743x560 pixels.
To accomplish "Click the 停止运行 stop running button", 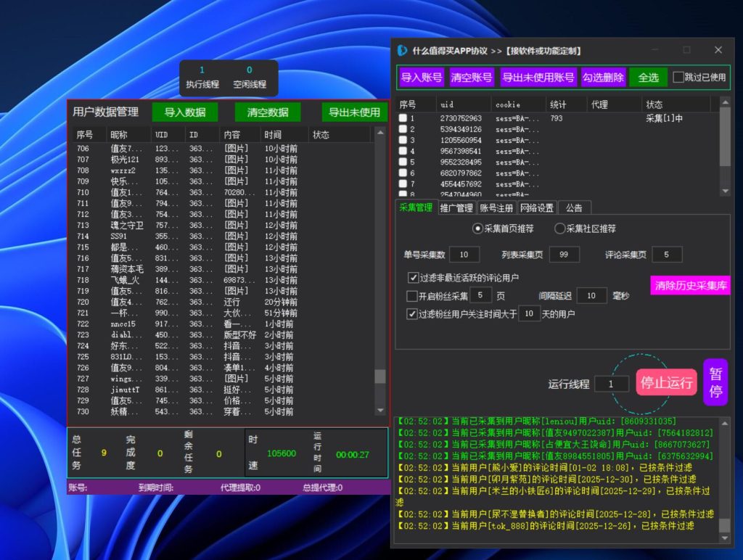I will click(665, 383).
